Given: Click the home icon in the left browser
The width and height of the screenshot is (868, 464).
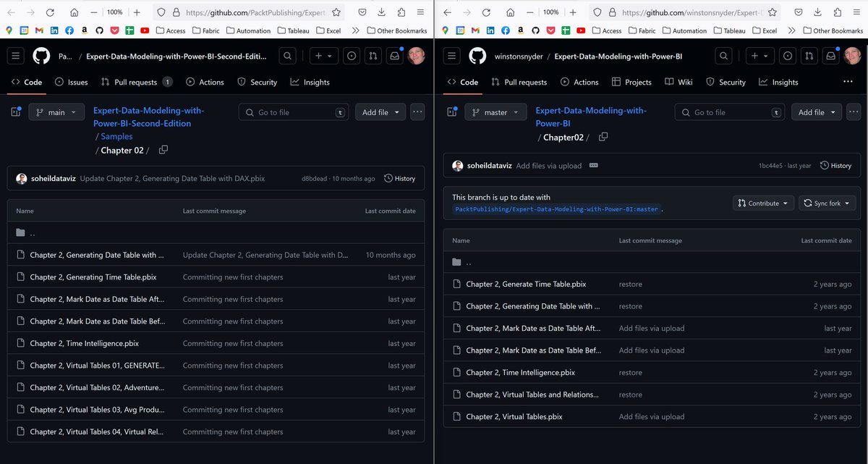Looking at the screenshot, I should [x=75, y=12].
